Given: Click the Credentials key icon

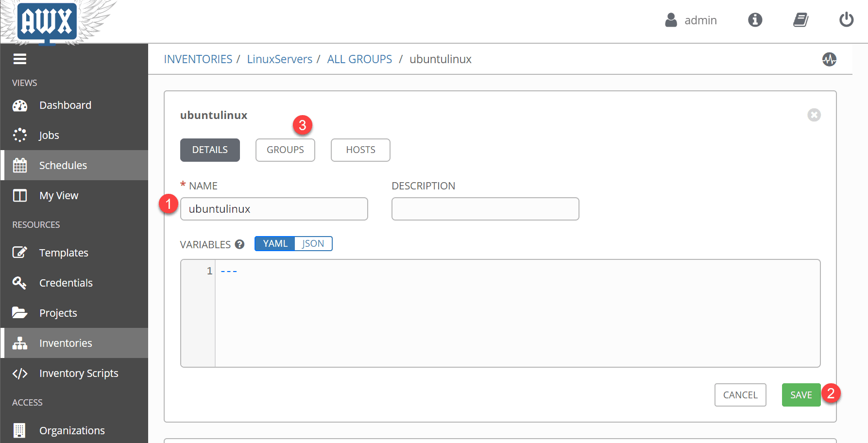Looking at the screenshot, I should click(x=19, y=283).
